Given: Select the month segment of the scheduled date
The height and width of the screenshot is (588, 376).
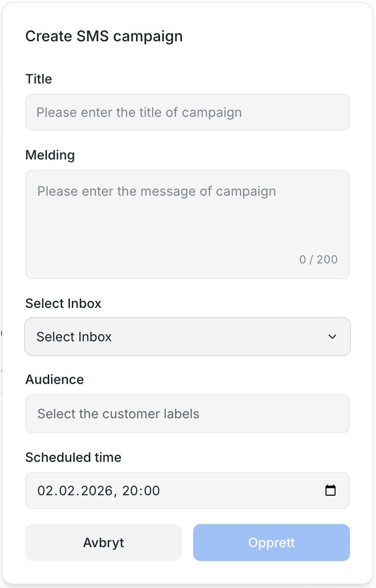Looking at the screenshot, I should pos(65,491).
